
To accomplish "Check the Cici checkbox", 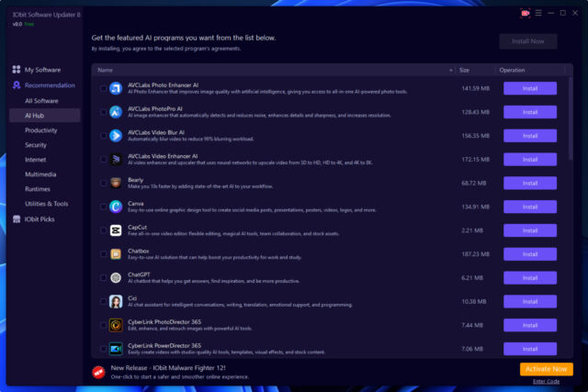I will [103, 301].
